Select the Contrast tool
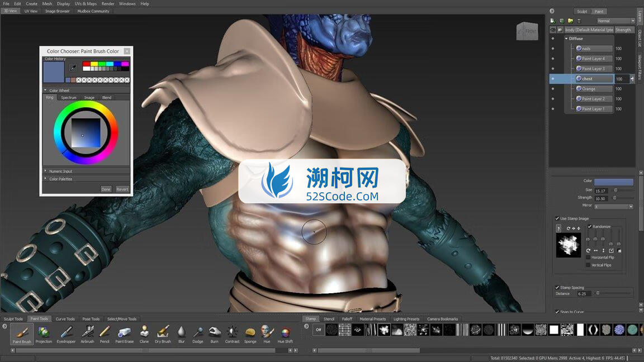This screenshot has height=362, width=644. coord(232,334)
